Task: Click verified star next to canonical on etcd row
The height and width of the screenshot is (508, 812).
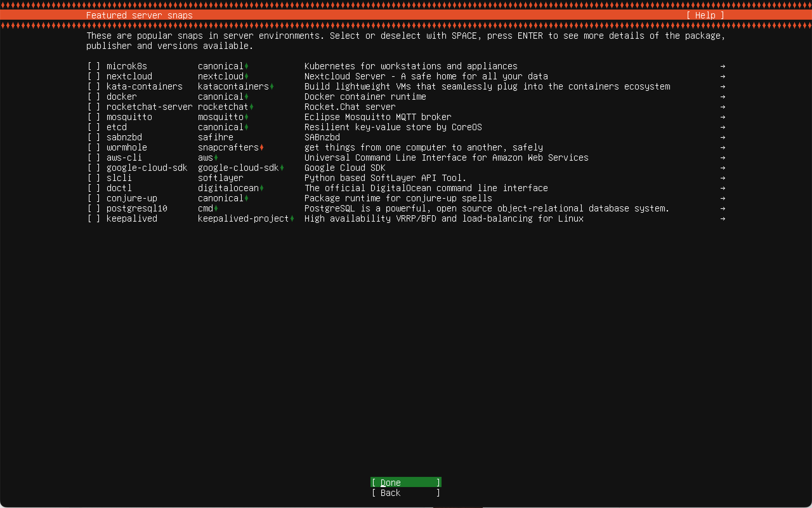Action: [x=247, y=127]
